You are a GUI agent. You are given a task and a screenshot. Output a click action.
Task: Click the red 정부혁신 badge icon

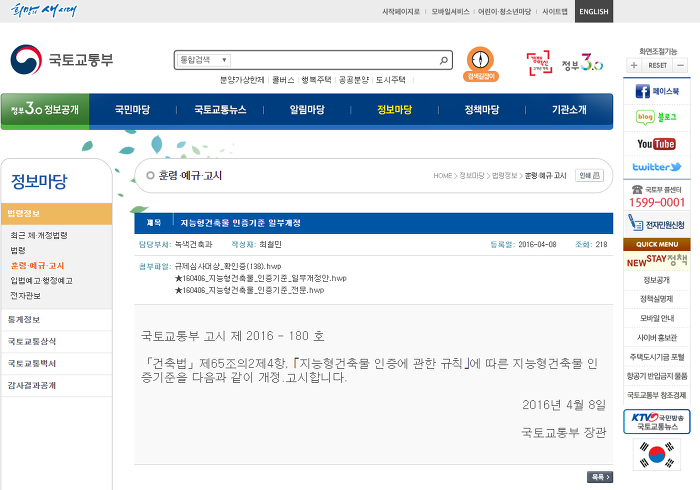[x=539, y=63]
